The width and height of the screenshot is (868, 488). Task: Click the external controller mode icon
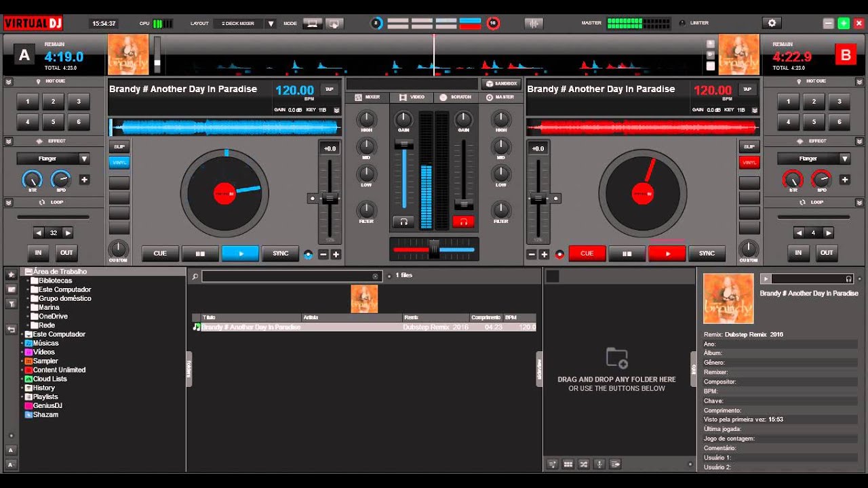tap(334, 23)
